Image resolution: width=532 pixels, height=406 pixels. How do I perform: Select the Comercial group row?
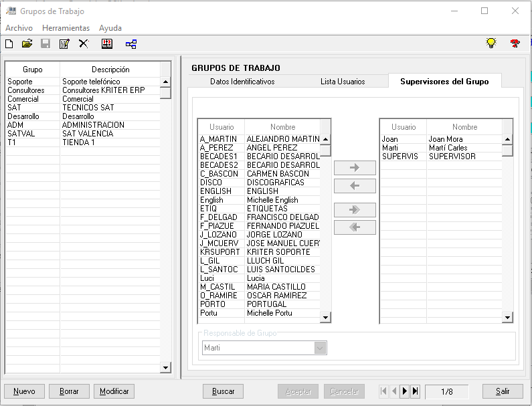pos(83,99)
